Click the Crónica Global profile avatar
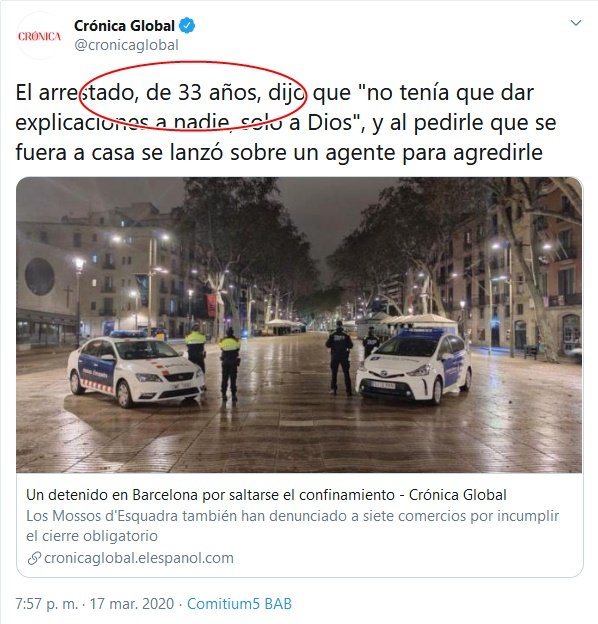Screen dimensions: 598x624 coord(39,36)
